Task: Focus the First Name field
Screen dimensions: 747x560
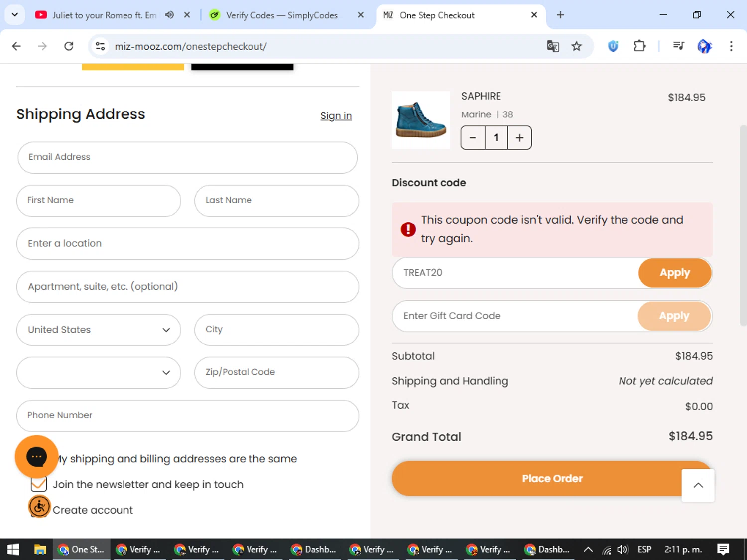Action: click(x=99, y=201)
